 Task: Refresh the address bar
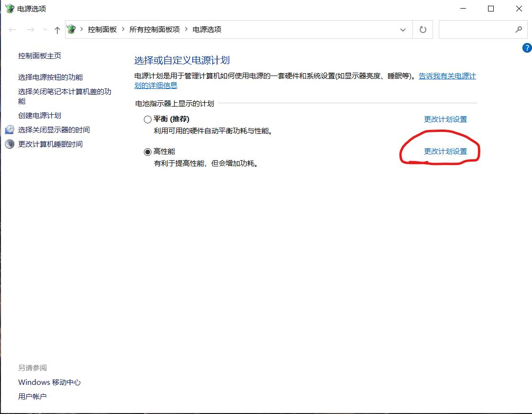coord(423,29)
